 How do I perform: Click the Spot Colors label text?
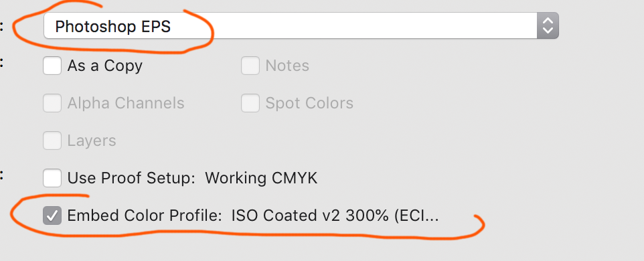[309, 103]
